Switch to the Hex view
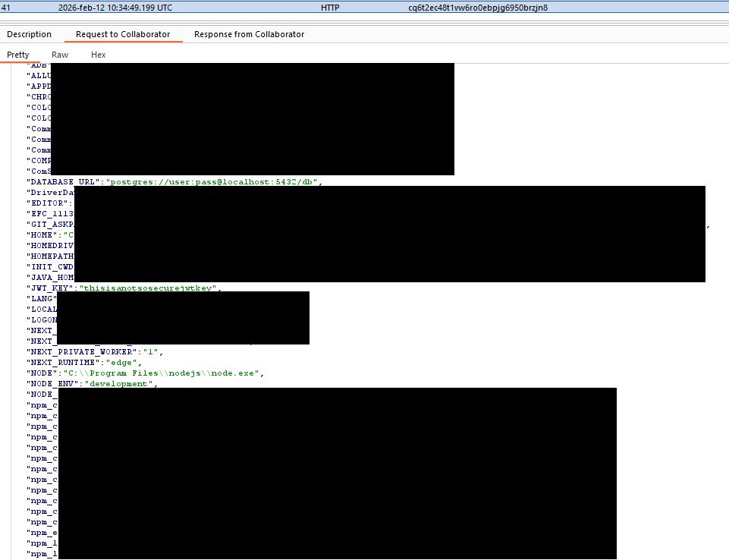729x560 pixels. pyautogui.click(x=99, y=55)
